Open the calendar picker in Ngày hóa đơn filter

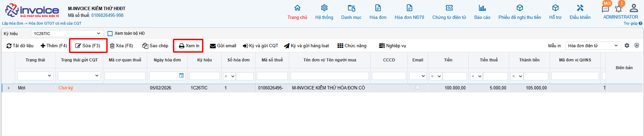pos(181,76)
